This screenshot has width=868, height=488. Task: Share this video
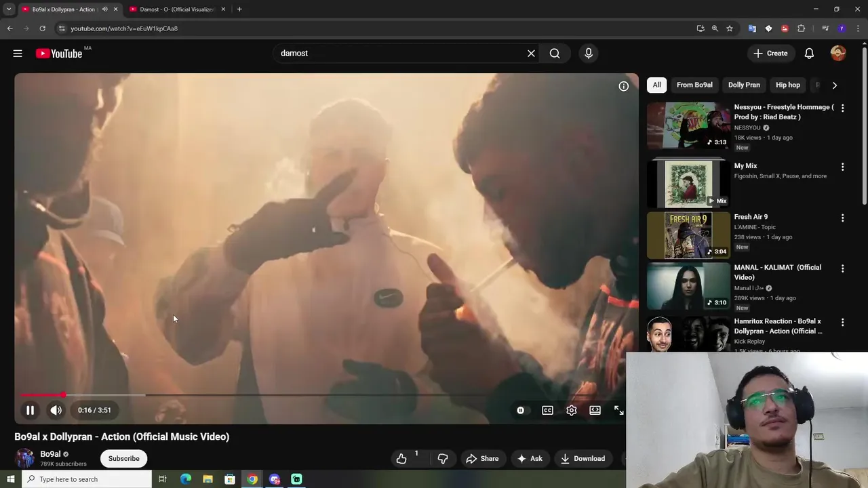pyautogui.click(x=482, y=459)
